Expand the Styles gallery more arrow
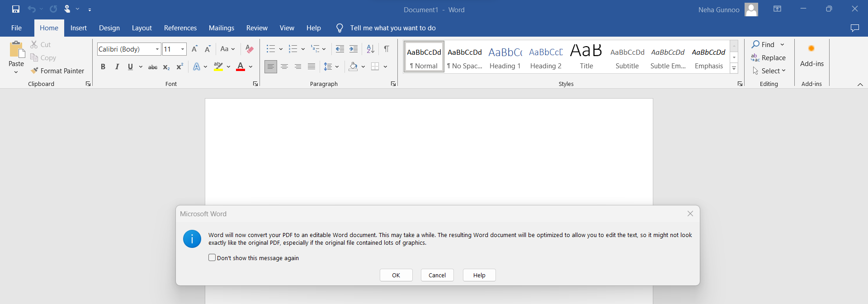Image resolution: width=868 pixels, height=304 pixels. (734, 68)
